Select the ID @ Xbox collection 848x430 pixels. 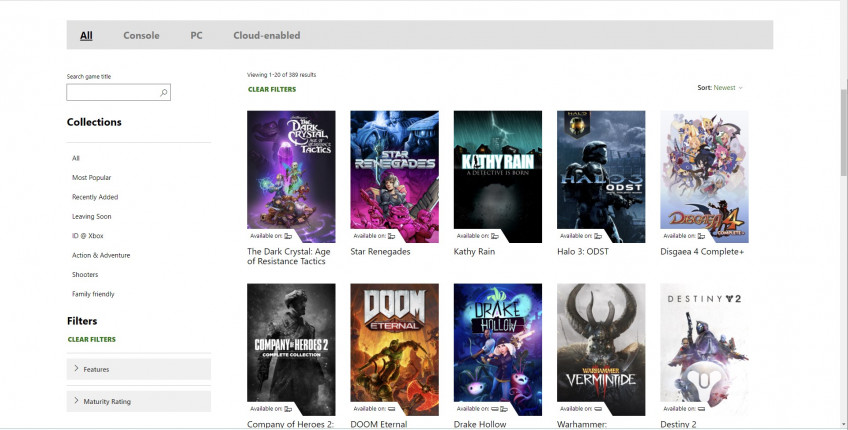click(x=88, y=236)
